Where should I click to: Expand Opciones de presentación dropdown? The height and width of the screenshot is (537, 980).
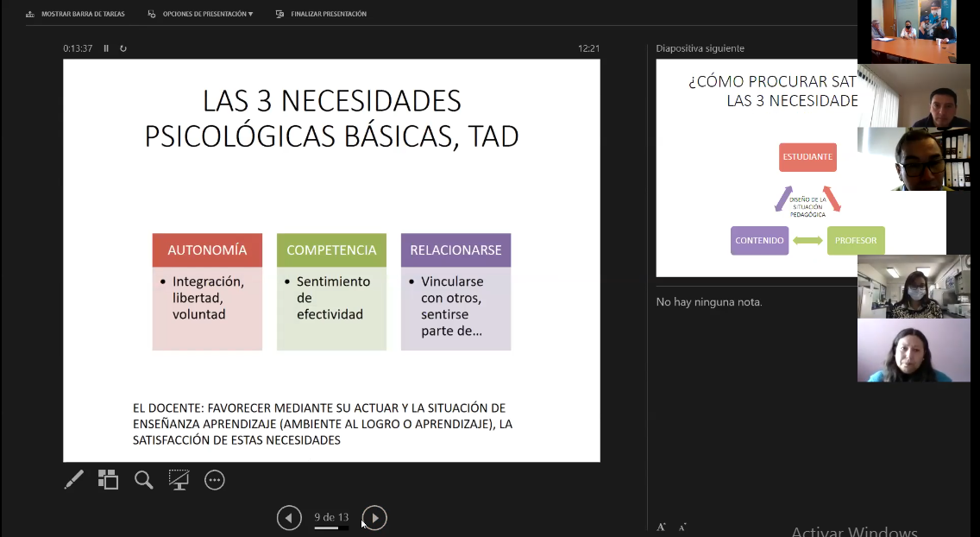(201, 14)
